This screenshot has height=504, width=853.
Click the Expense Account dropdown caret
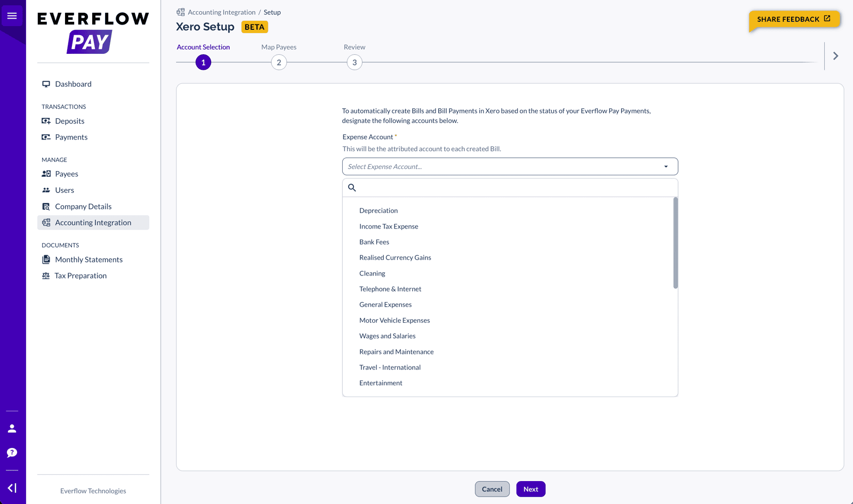coord(666,167)
